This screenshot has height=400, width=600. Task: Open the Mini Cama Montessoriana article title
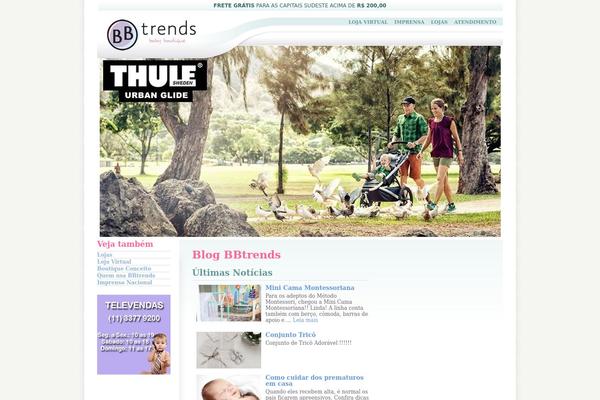[x=310, y=287]
